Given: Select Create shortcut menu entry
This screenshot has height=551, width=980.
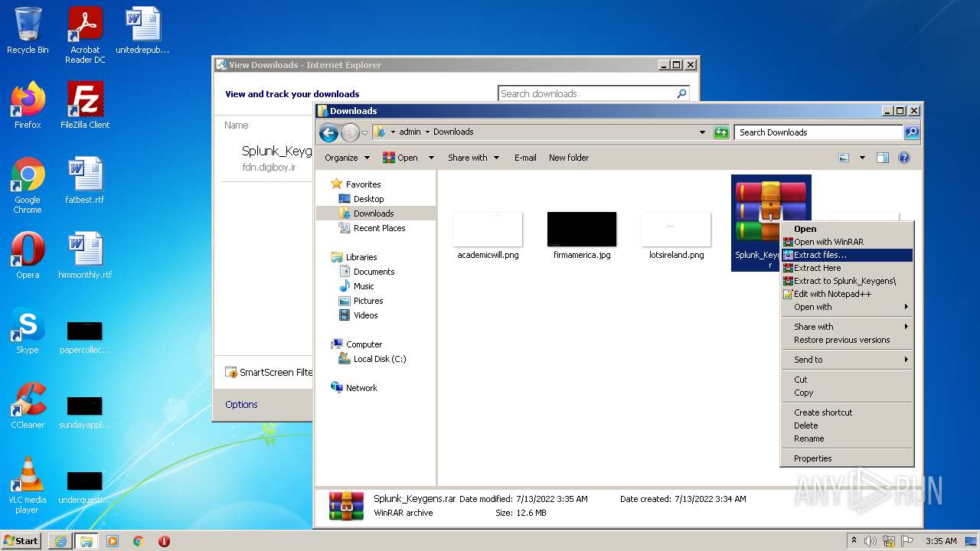Looking at the screenshot, I should click(x=847, y=412).
